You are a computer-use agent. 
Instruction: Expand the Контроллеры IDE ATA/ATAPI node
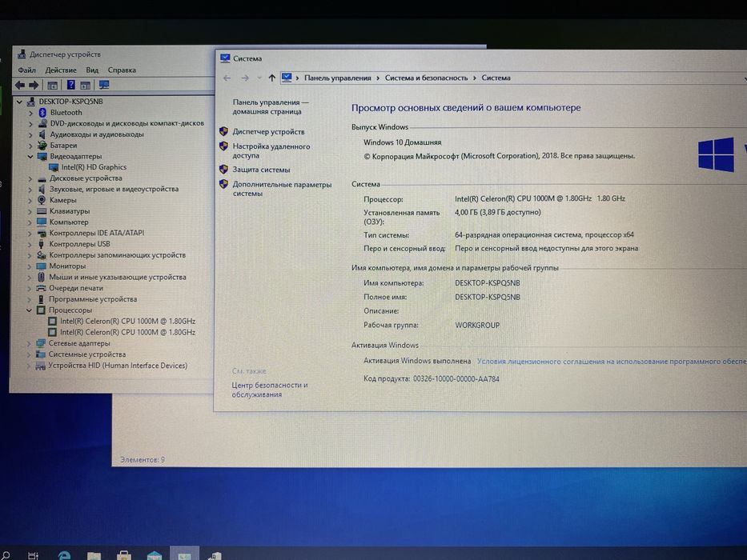pos(30,234)
